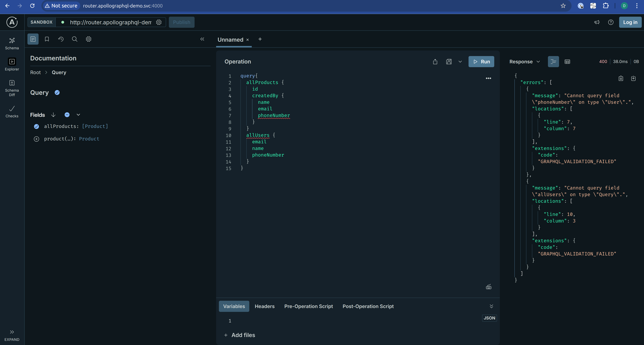
Task: Add the product field with plus circle
Action: pos(36,139)
